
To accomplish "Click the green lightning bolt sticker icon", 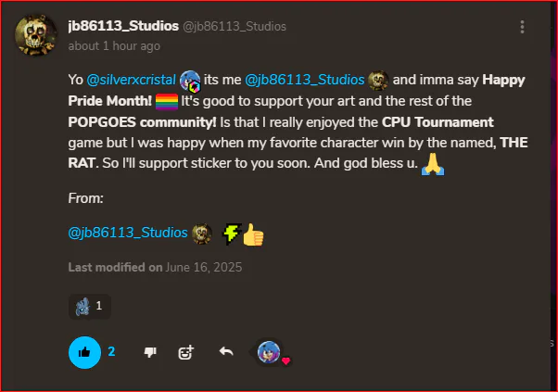I will pyautogui.click(x=232, y=234).
